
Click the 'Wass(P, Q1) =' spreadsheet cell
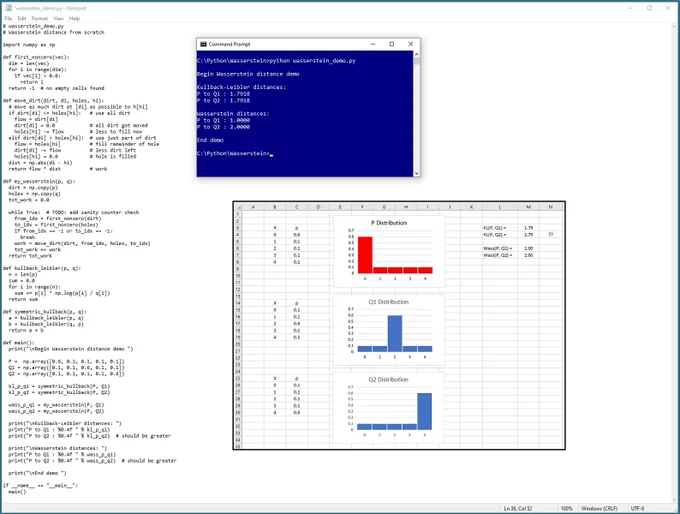[498, 249]
